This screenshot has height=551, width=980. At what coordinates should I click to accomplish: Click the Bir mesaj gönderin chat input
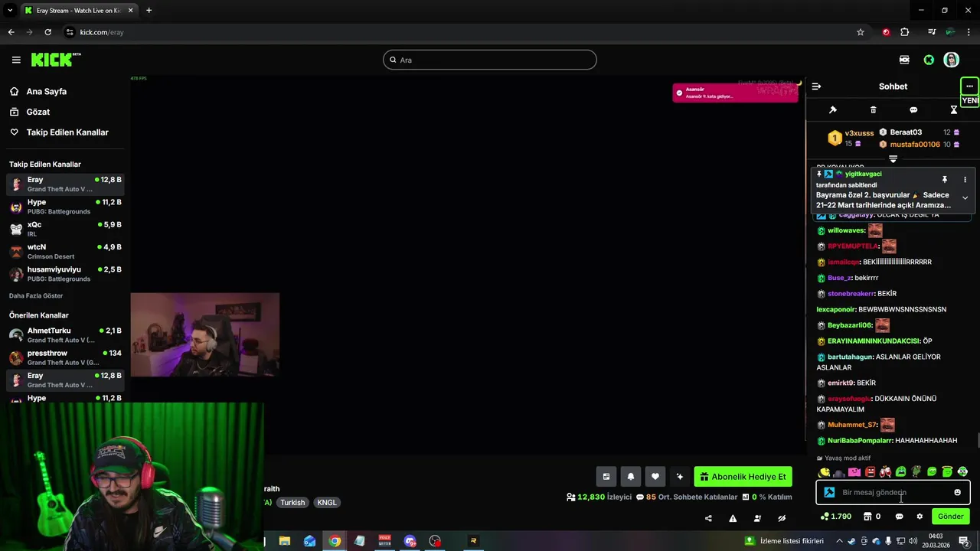pos(893,493)
